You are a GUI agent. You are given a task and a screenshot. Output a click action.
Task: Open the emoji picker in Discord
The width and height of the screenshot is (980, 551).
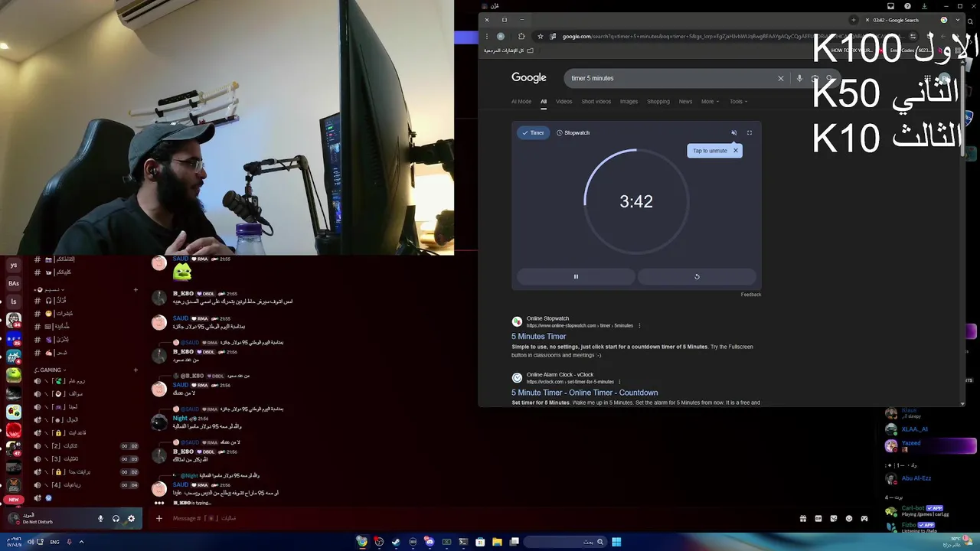(x=849, y=518)
